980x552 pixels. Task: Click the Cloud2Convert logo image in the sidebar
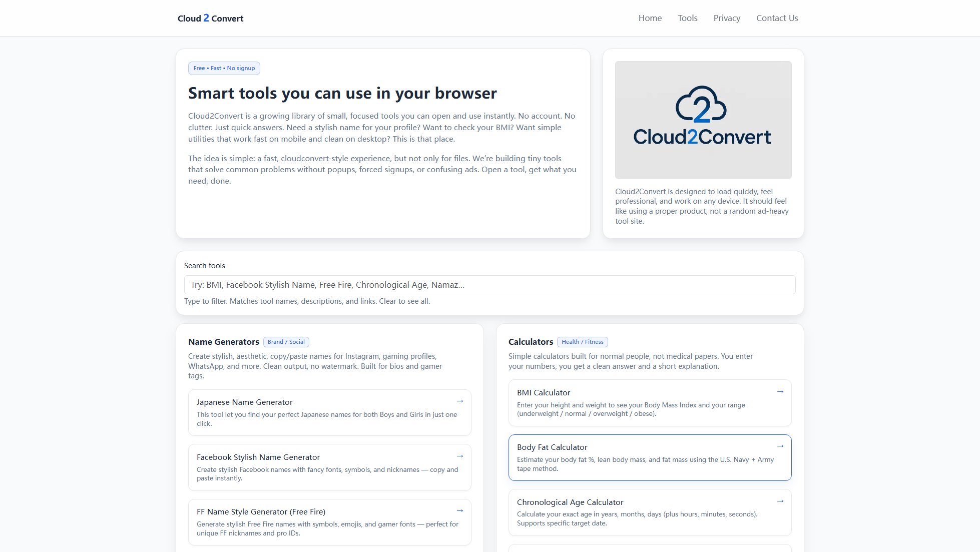(703, 120)
